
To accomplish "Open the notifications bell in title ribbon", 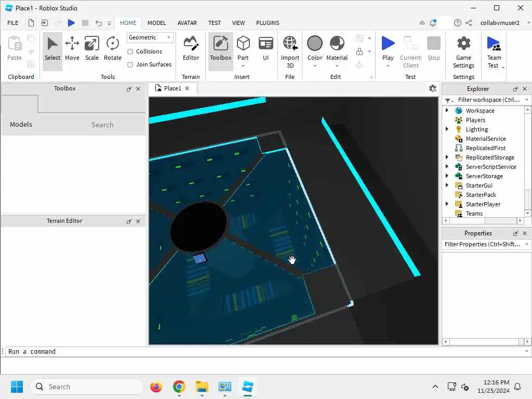I will [x=433, y=23].
